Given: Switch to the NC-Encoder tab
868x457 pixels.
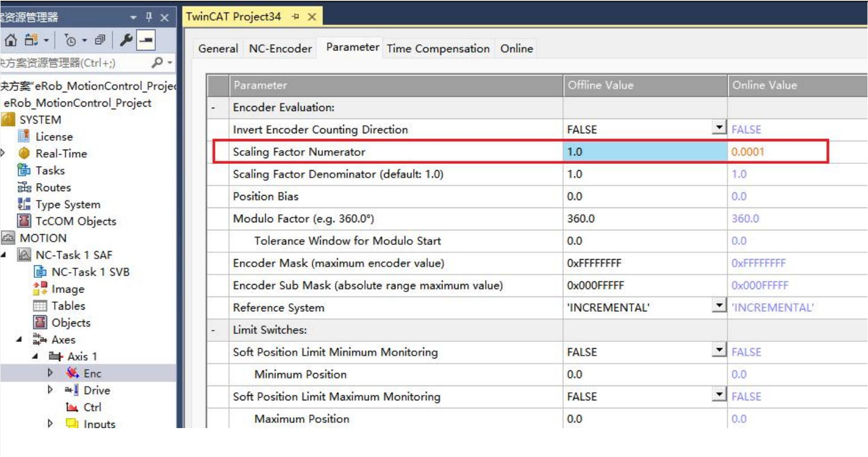Looking at the screenshot, I should click(280, 49).
